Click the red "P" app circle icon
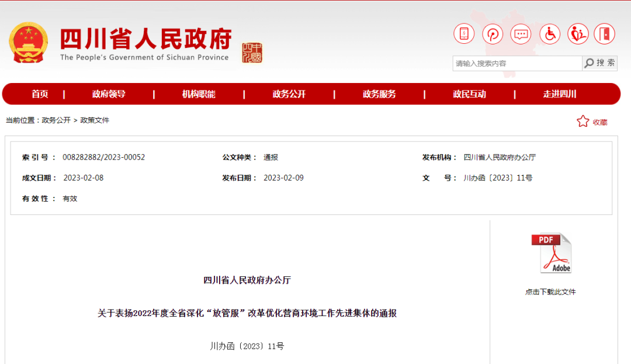The image size is (631, 364). point(492,34)
